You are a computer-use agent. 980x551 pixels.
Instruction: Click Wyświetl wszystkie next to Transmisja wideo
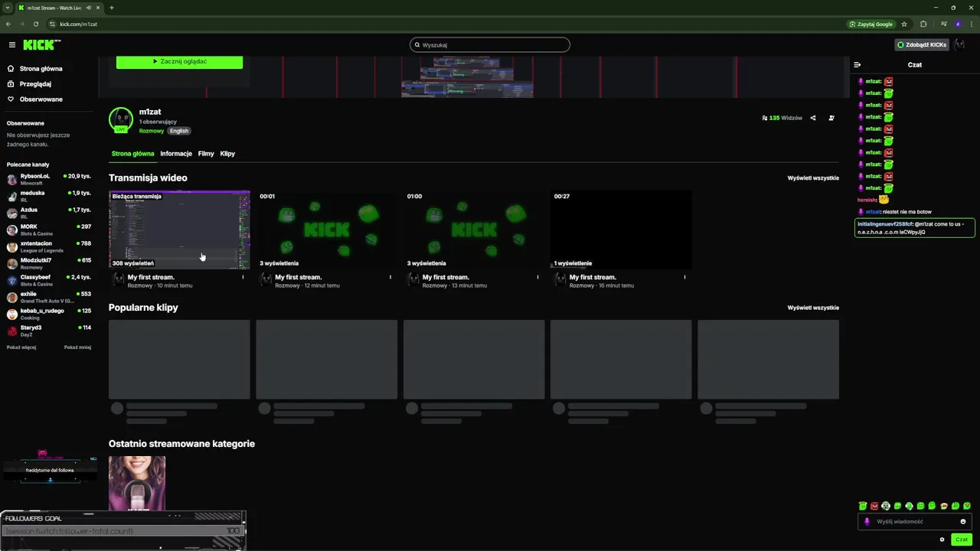coord(813,178)
